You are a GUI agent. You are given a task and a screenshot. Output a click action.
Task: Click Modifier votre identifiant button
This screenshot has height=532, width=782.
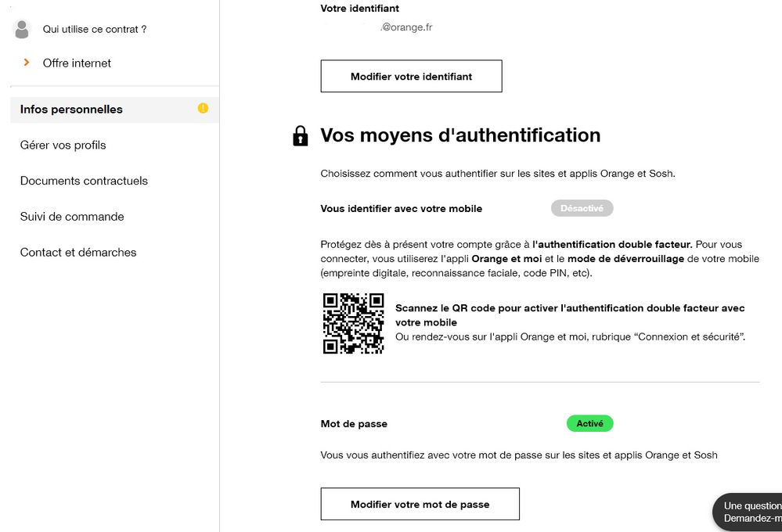pyautogui.click(x=411, y=77)
